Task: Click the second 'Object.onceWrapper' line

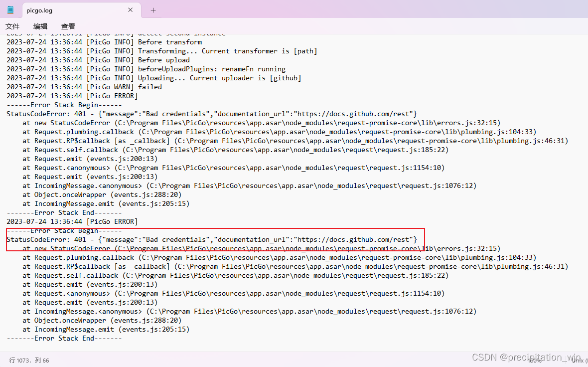Action: coord(102,321)
